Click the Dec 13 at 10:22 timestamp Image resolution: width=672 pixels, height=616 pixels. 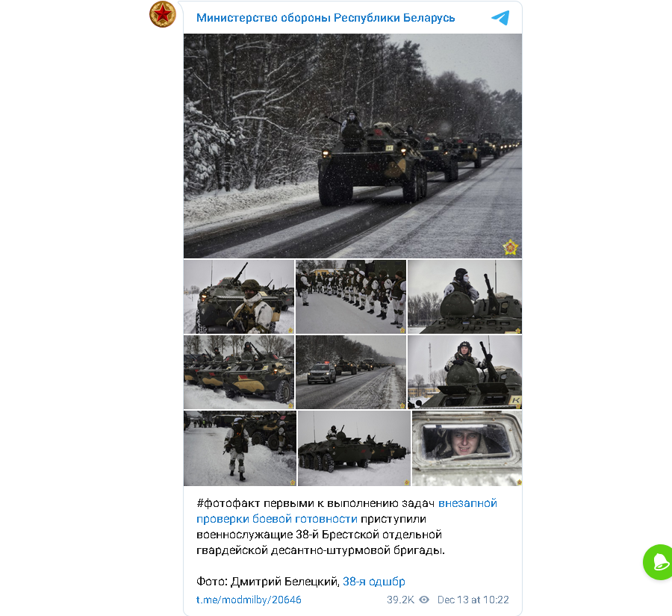point(473,600)
